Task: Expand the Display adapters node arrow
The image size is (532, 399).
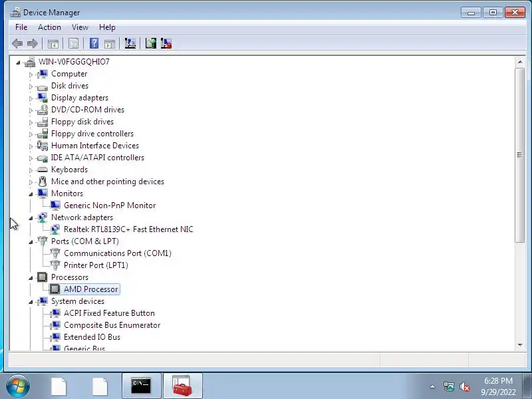Action: tap(31, 98)
